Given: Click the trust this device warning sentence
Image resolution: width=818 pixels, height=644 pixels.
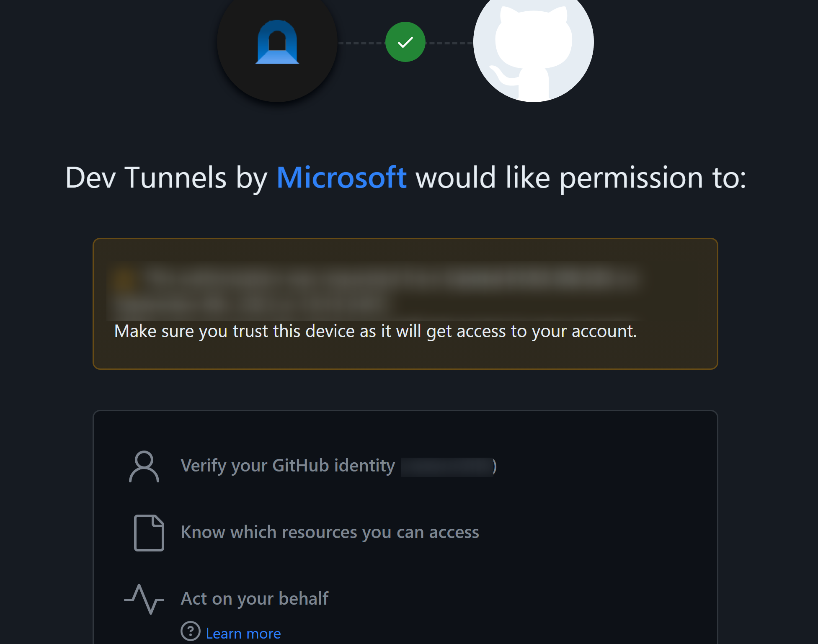Looking at the screenshot, I should pyautogui.click(x=375, y=332).
